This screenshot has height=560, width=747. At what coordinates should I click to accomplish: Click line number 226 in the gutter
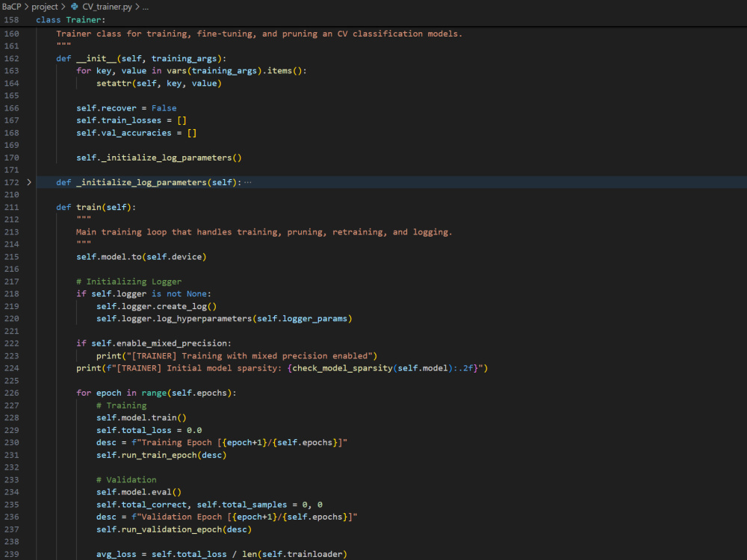click(x=11, y=393)
